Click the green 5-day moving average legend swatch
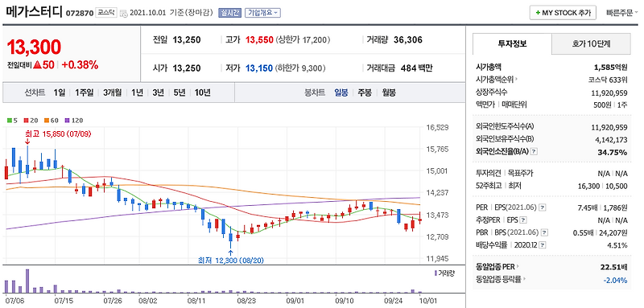The height and width of the screenshot is (308, 644). click(10, 121)
